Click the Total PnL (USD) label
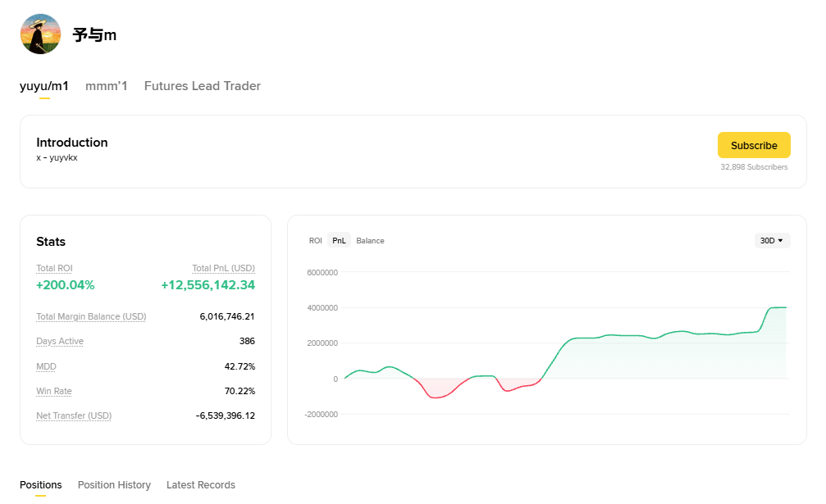 click(223, 268)
